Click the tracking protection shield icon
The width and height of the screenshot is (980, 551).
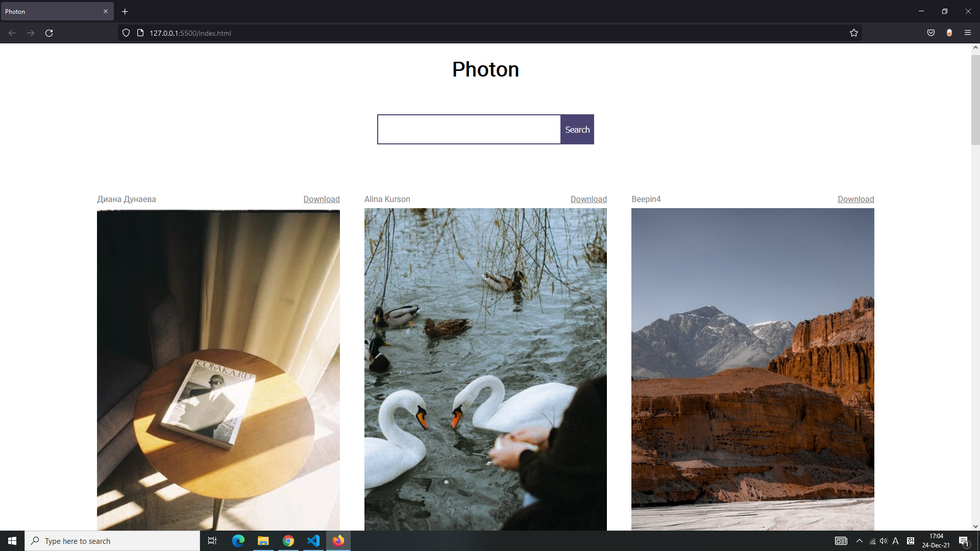(x=126, y=33)
